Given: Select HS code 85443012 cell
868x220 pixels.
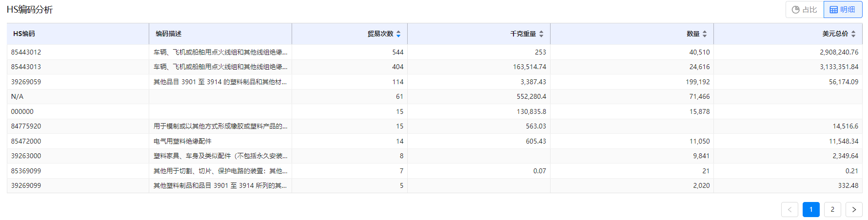Looking at the screenshot, I should pyautogui.click(x=26, y=52).
